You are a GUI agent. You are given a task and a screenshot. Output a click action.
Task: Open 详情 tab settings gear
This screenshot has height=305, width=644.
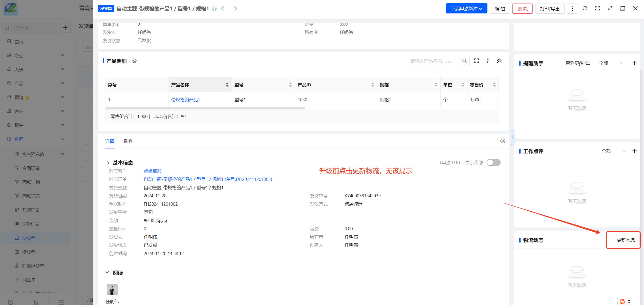pyautogui.click(x=503, y=141)
